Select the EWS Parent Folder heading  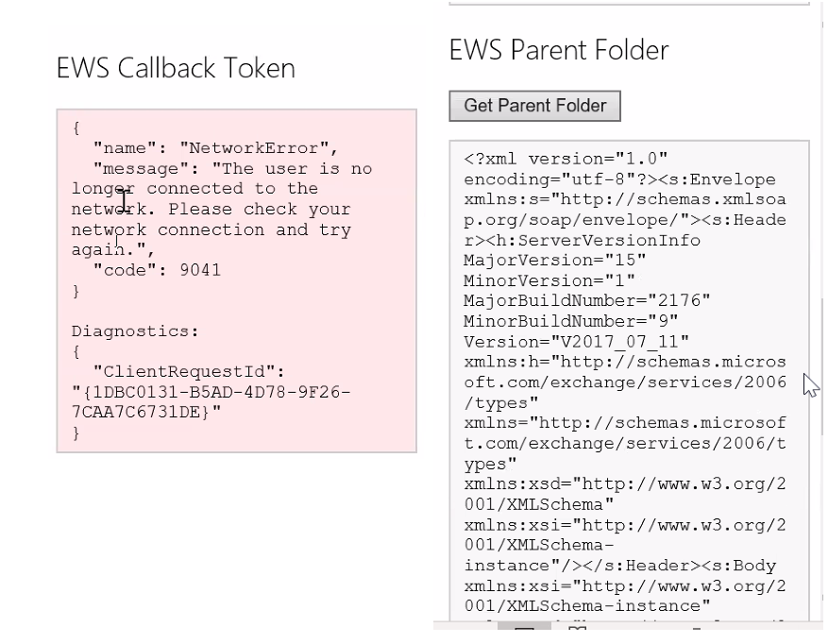(x=558, y=49)
